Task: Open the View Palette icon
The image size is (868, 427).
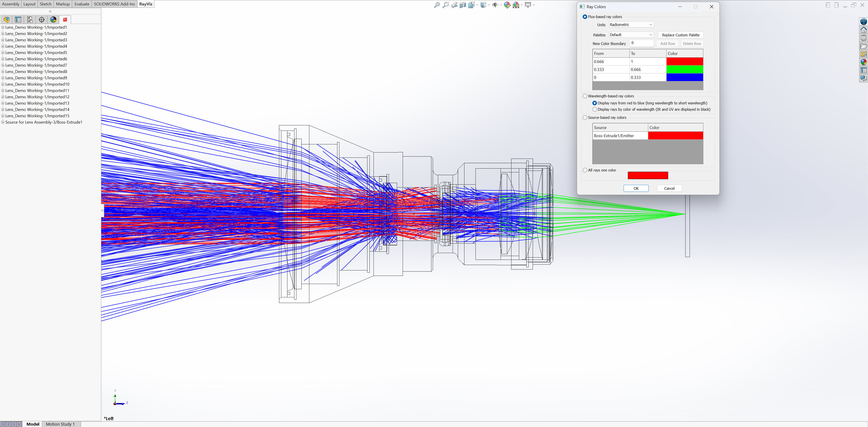Action: 863,54
